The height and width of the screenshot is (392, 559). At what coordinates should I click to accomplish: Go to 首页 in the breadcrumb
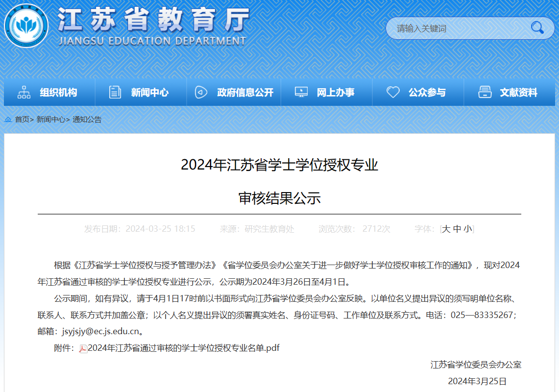pos(22,119)
